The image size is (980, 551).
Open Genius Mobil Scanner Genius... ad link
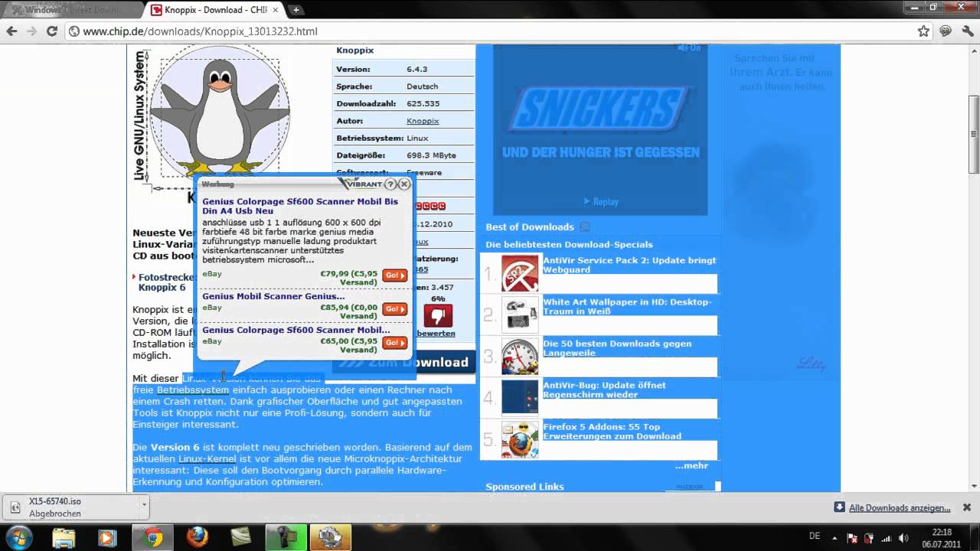(273, 296)
